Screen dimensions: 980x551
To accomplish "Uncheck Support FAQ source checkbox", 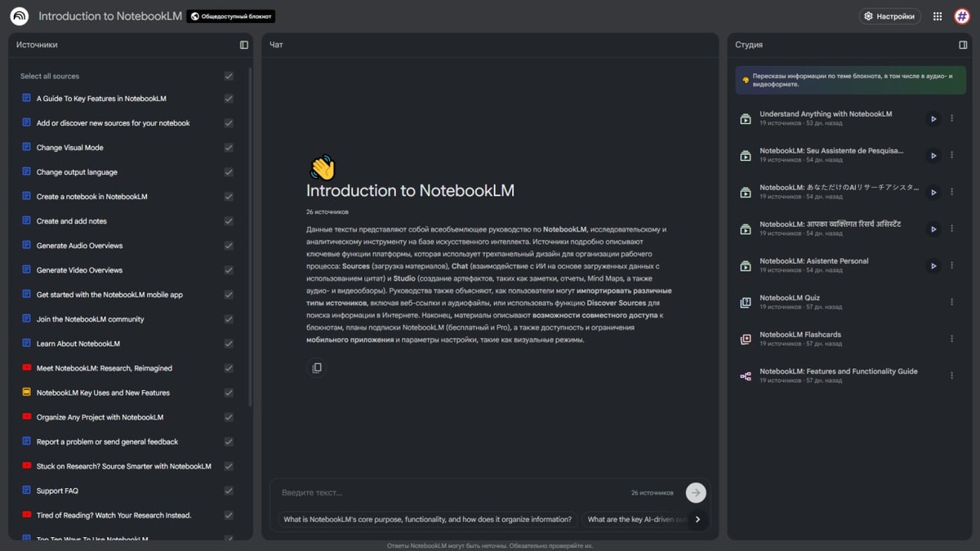I will point(229,491).
